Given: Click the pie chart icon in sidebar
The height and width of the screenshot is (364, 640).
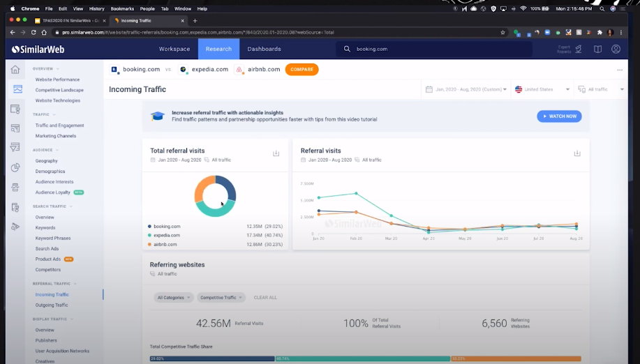Looking at the screenshot, I should [x=15, y=168].
